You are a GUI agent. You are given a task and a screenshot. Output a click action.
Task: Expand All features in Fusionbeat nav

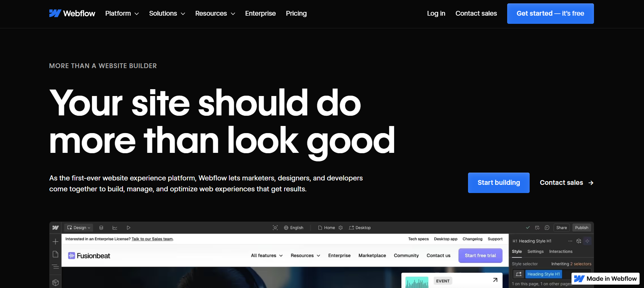(x=267, y=256)
